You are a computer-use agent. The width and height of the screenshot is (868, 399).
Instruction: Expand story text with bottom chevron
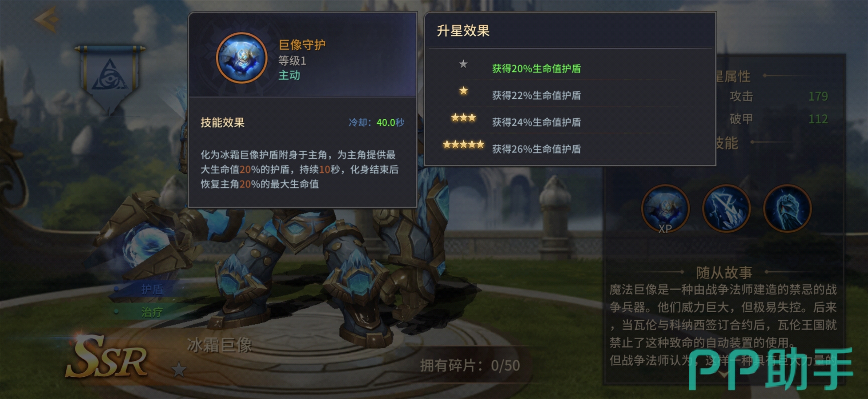click(724, 374)
